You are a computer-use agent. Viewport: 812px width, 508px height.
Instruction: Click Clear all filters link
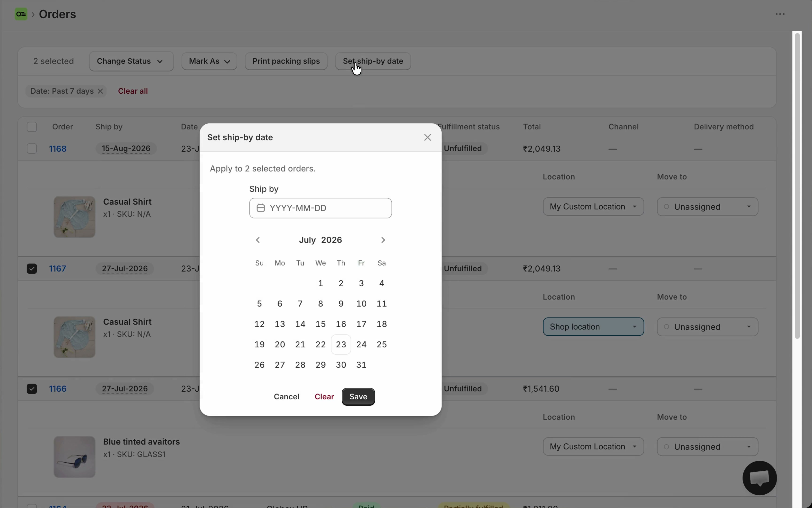click(133, 91)
